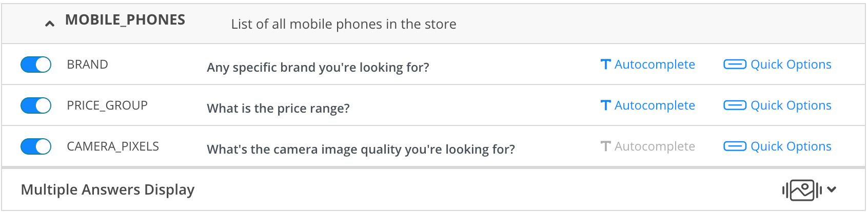Click the greyed Autocomplete T icon for CAMERA_PIXELS

(606, 146)
